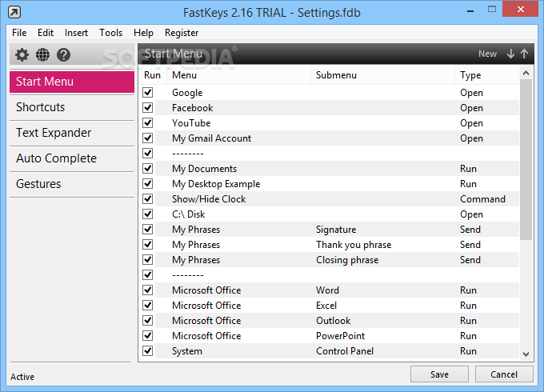Switch to Text Expander section
544x392 pixels.
pos(72,133)
